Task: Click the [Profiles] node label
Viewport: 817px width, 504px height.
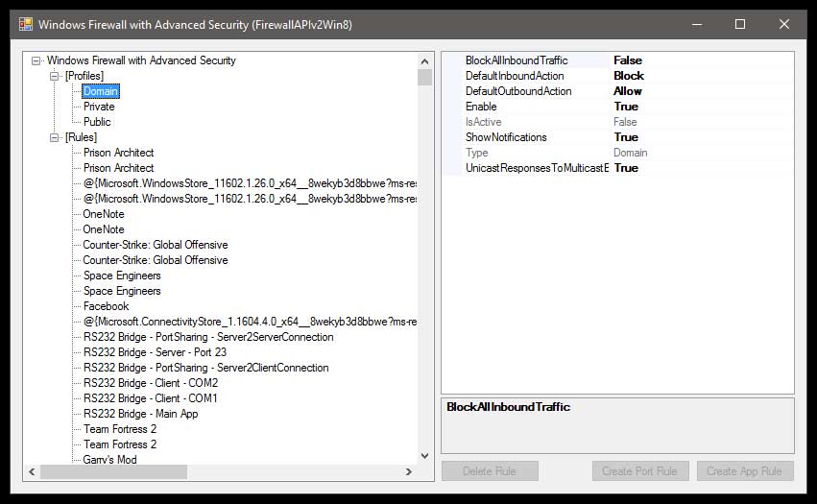Action: (84, 76)
